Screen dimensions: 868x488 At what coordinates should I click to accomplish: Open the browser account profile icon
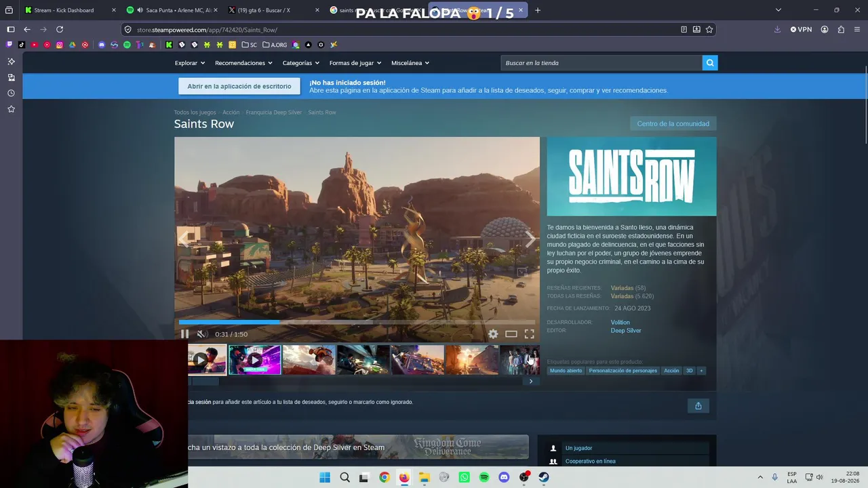(x=825, y=30)
